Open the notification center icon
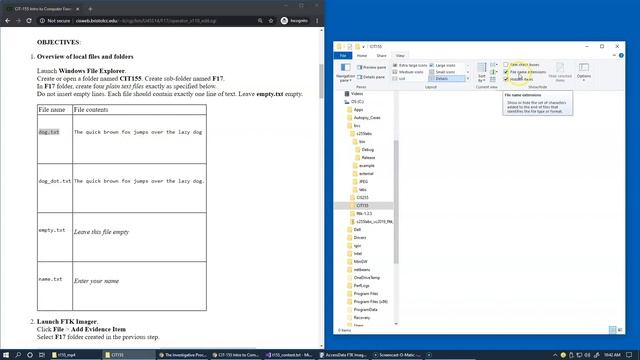Image resolution: width=640 pixels, height=360 pixels. click(x=629, y=355)
